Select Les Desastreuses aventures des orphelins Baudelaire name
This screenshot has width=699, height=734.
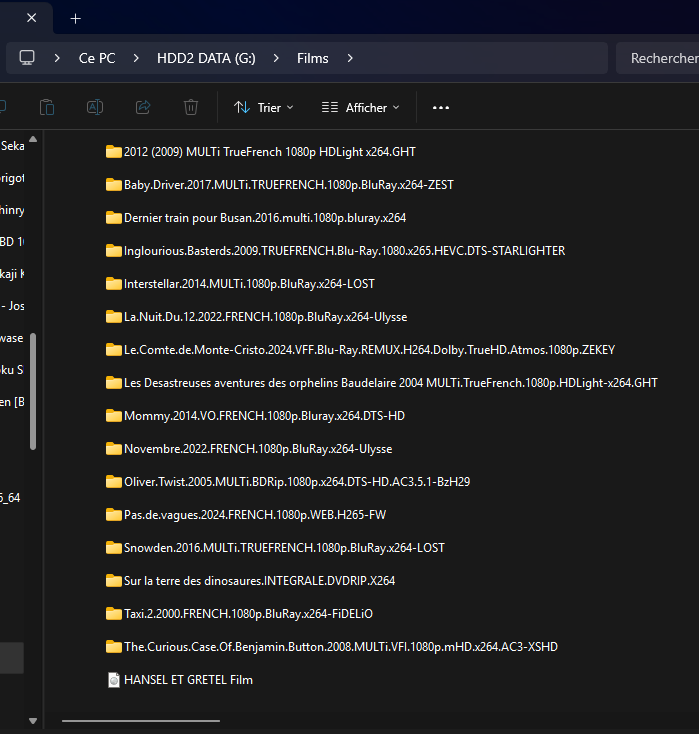(x=391, y=382)
